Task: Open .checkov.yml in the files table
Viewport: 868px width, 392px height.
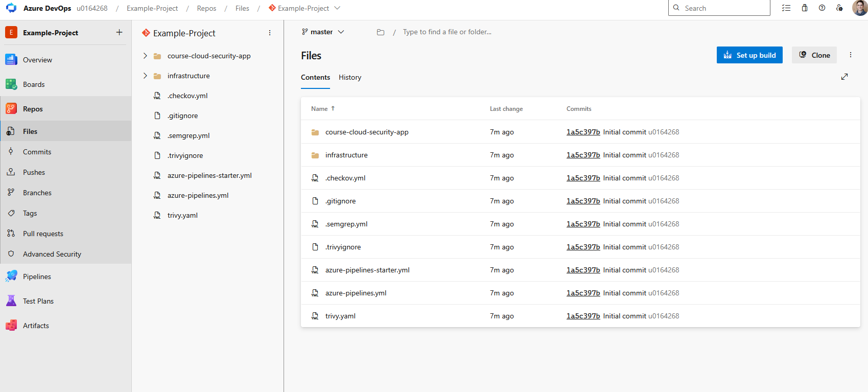Action: coord(345,178)
